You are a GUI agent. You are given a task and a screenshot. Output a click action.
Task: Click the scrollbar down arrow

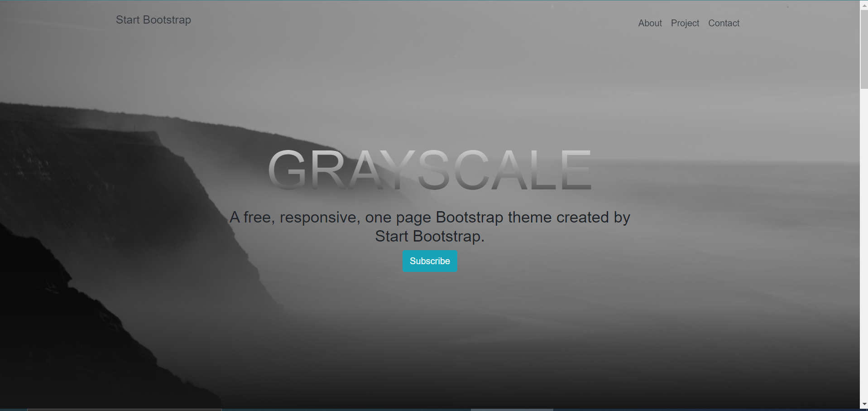tap(864, 404)
